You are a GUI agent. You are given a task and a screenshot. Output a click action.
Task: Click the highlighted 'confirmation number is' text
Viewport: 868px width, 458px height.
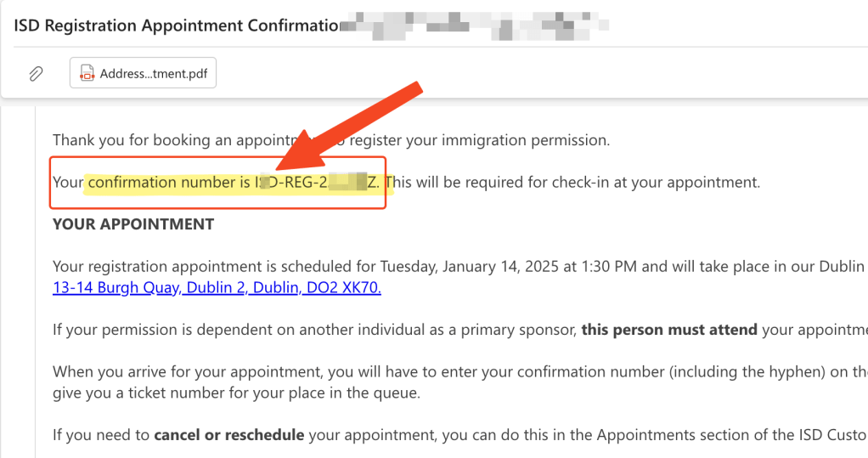pyautogui.click(x=170, y=182)
